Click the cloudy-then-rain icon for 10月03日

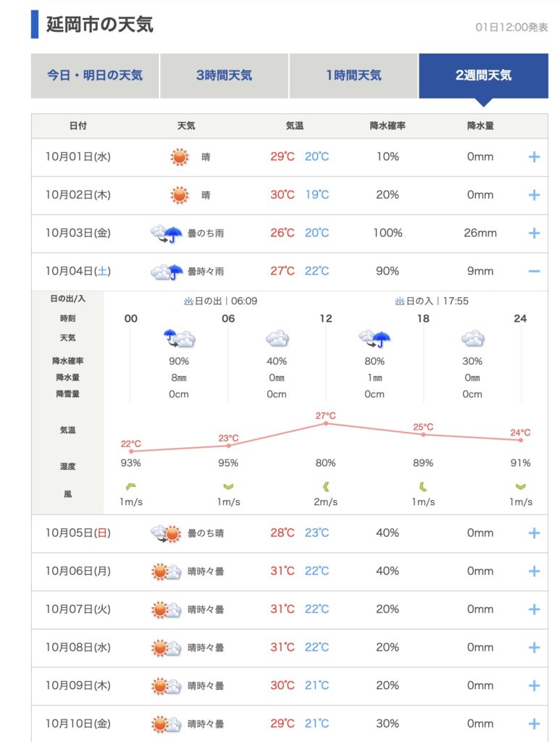coord(166,233)
